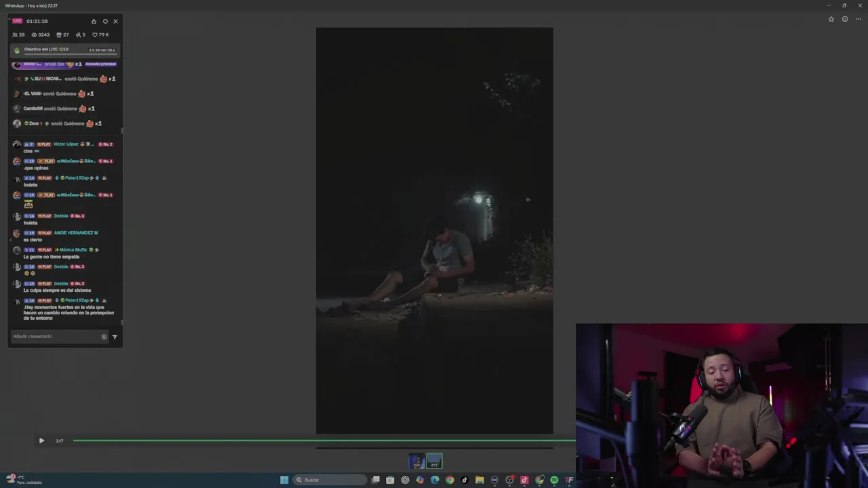The width and height of the screenshot is (868, 488).
Task: Open the chat filter funnel icon
Action: click(x=114, y=336)
